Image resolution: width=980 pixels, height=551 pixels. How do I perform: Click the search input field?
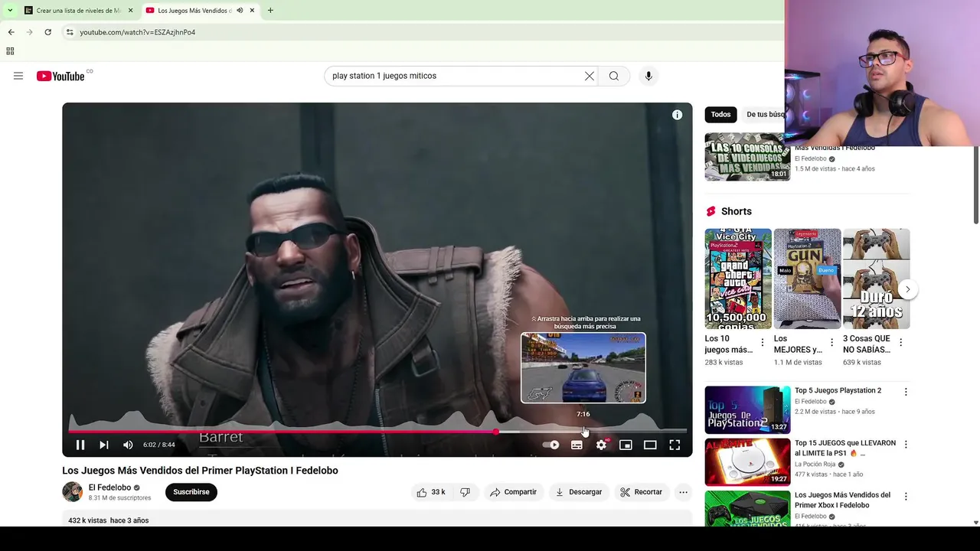456,76
